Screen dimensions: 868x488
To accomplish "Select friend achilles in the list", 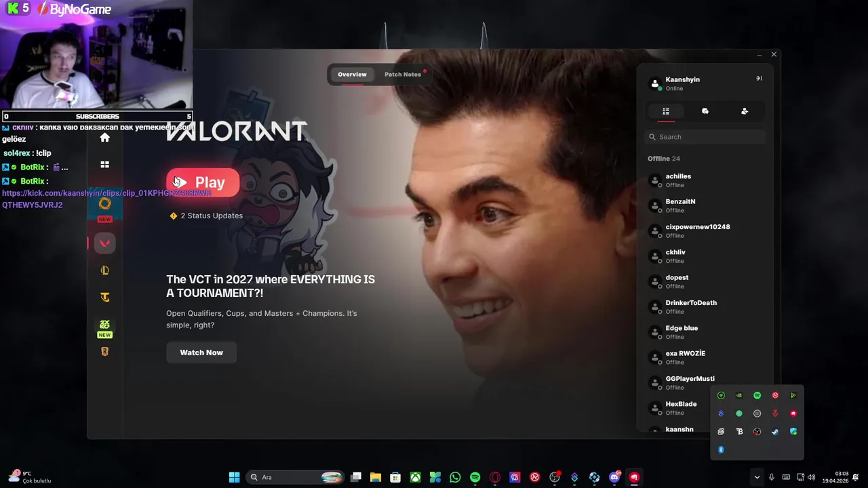I will 705,180.
